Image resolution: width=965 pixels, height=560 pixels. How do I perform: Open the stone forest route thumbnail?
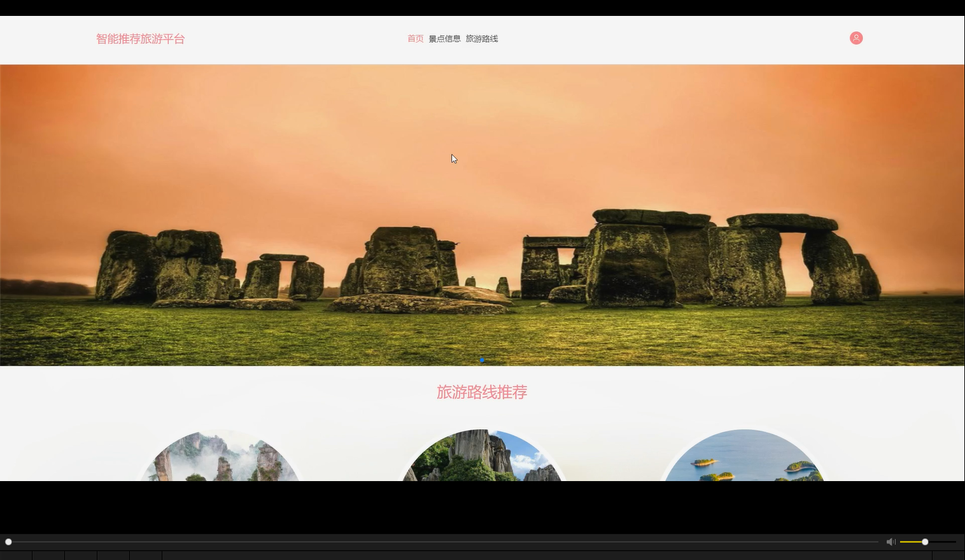[482, 456]
